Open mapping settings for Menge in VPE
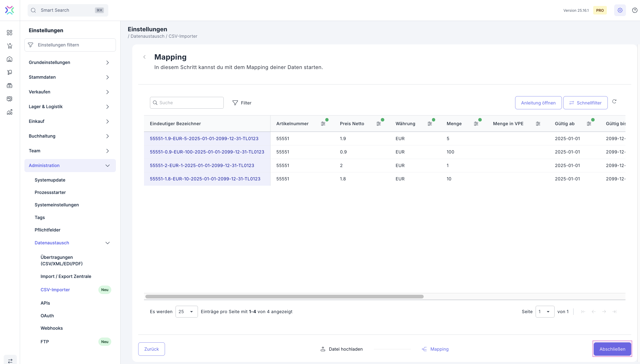This screenshot has height=364, width=640. coord(538,124)
